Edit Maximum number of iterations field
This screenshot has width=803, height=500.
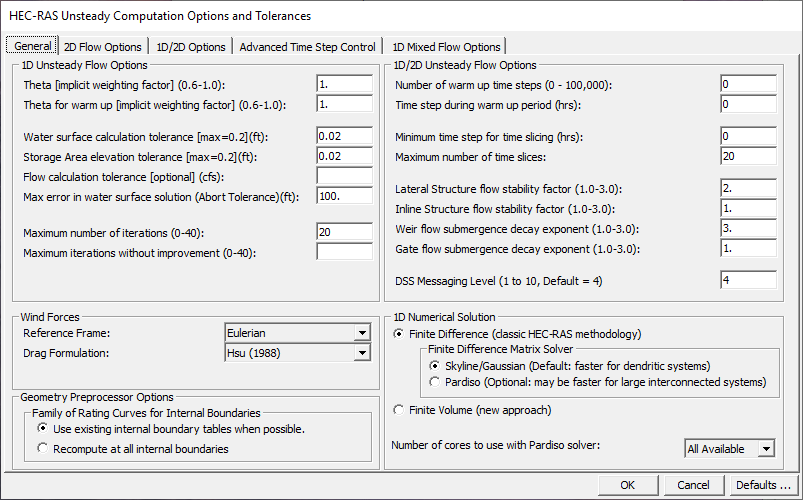coord(345,232)
